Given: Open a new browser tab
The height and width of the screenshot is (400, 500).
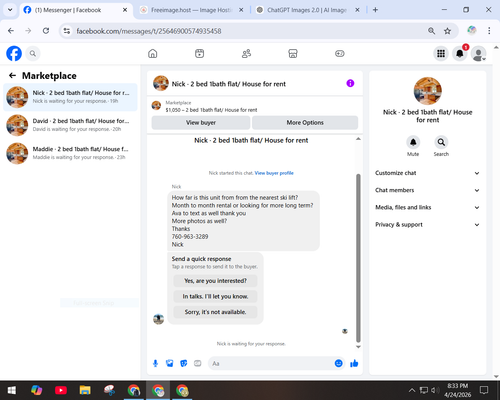Looking at the screenshot, I should [375, 10].
